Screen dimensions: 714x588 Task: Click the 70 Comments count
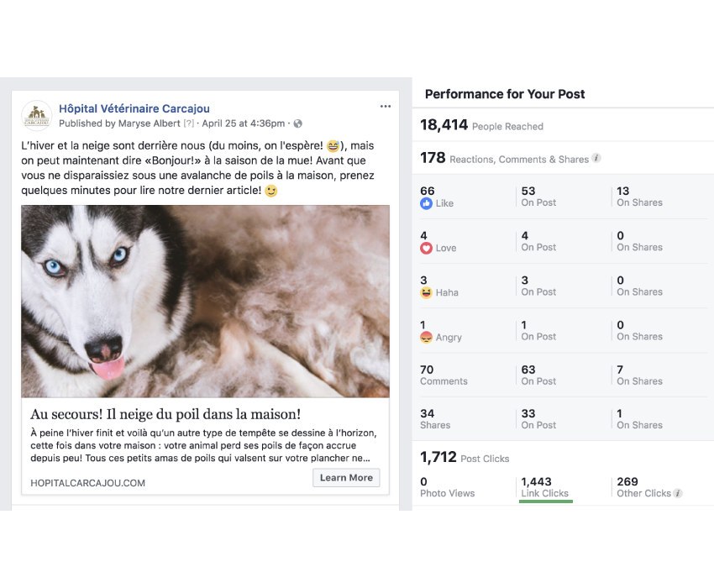[x=444, y=375]
